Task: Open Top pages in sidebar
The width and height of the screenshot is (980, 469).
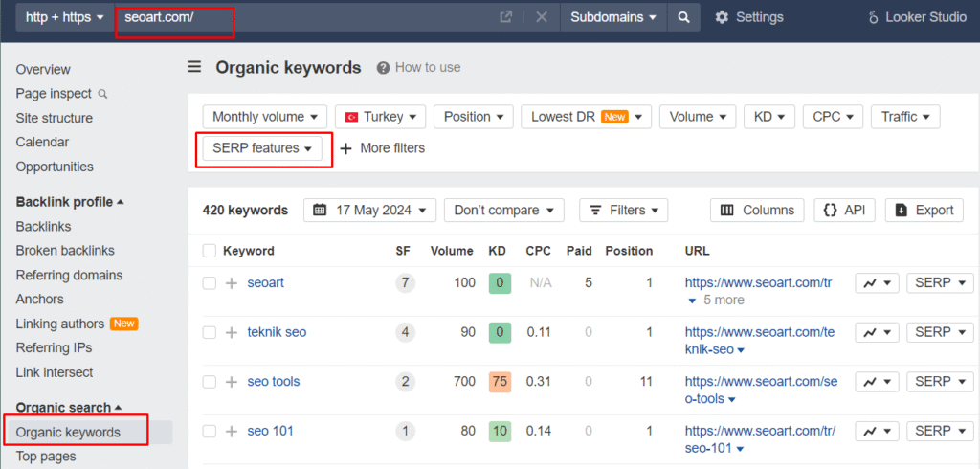Action: (x=46, y=457)
